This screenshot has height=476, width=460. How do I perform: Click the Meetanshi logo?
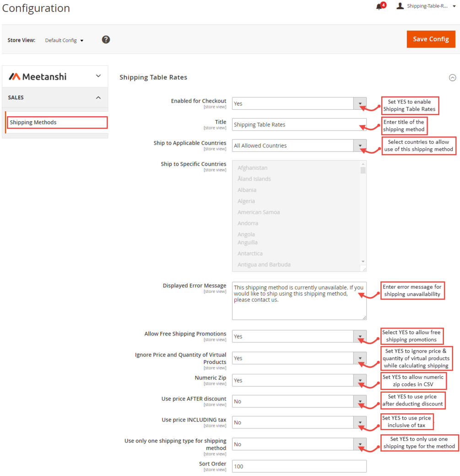(38, 76)
